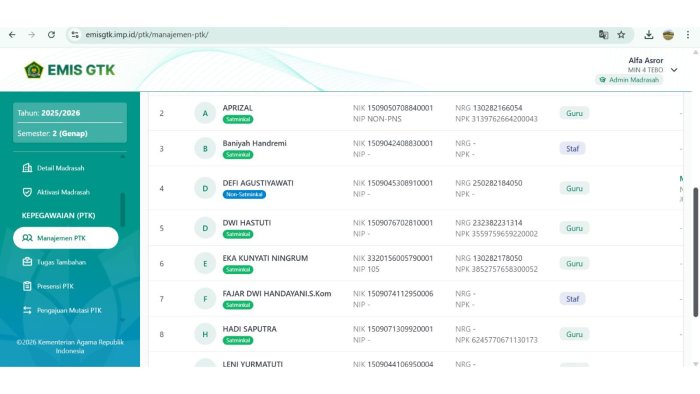Click the Admin Madrasah role badge

pyautogui.click(x=629, y=80)
